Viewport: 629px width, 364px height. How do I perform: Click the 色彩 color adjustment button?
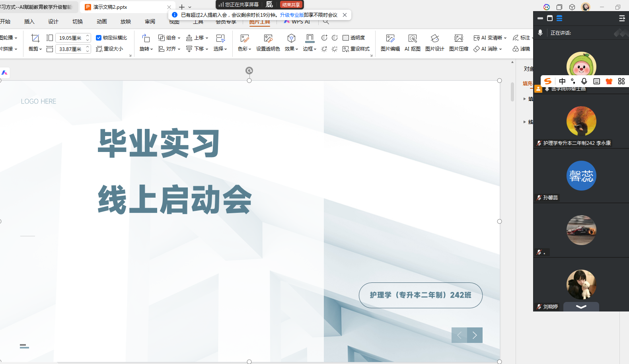pos(244,49)
